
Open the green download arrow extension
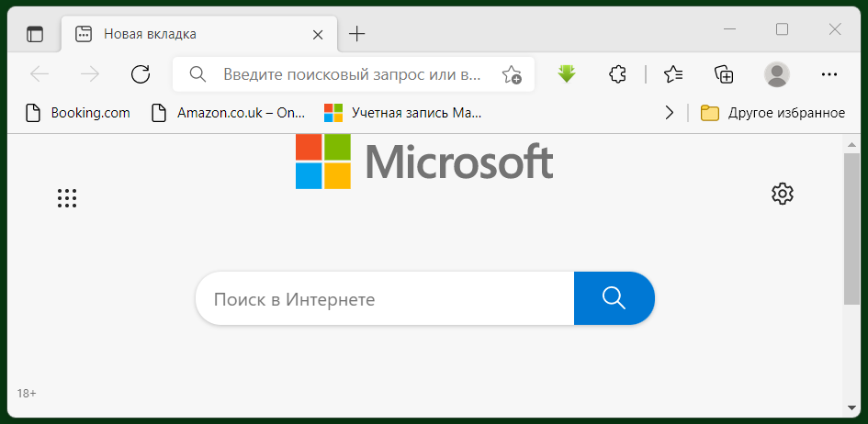point(567,73)
